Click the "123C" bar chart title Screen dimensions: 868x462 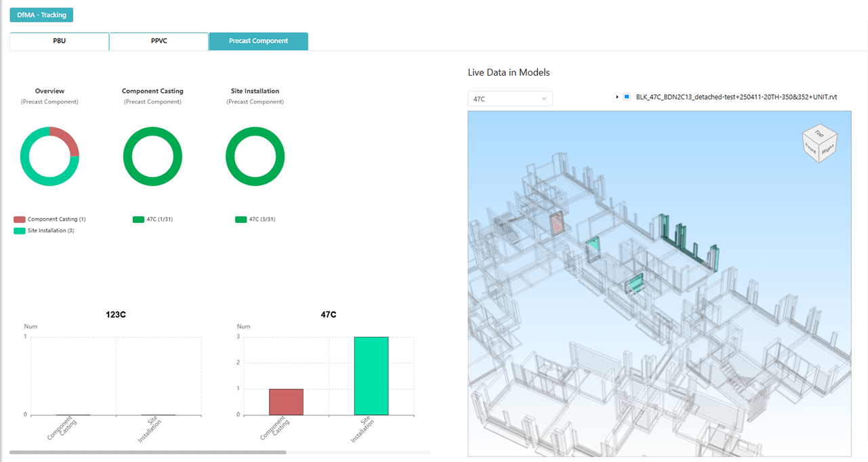pyautogui.click(x=116, y=314)
